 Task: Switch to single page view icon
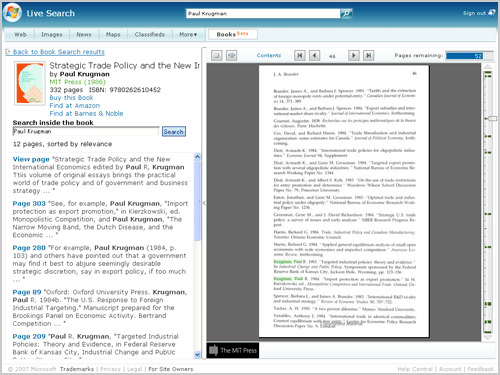pyautogui.click(x=217, y=55)
